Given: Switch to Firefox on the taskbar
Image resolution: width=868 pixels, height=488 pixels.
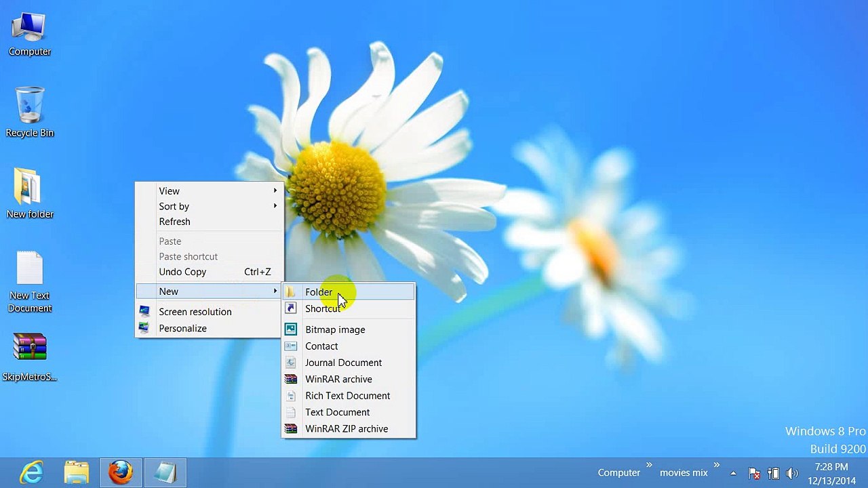Looking at the screenshot, I should tap(121, 472).
